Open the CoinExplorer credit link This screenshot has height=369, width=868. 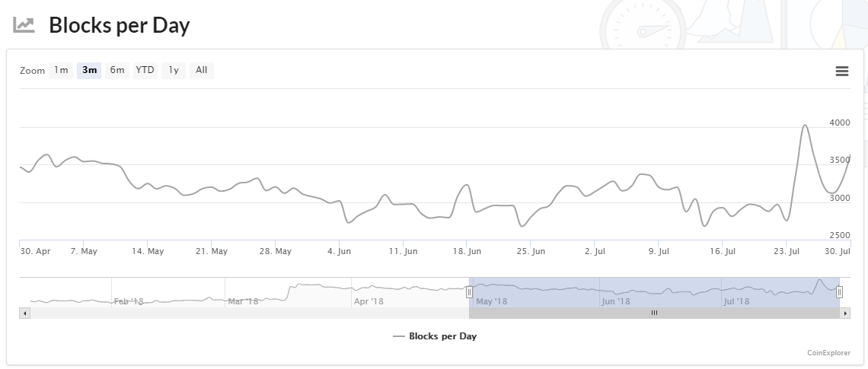click(x=828, y=353)
